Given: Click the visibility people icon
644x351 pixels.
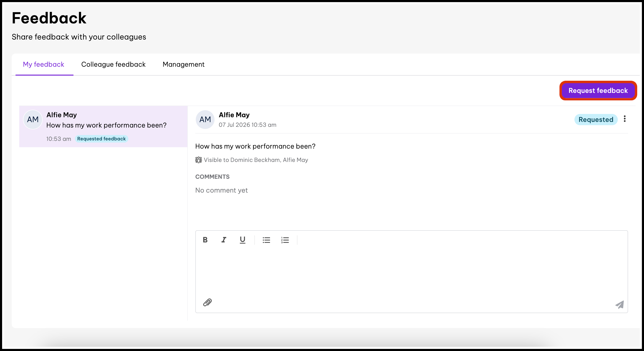Looking at the screenshot, I should 199,160.
